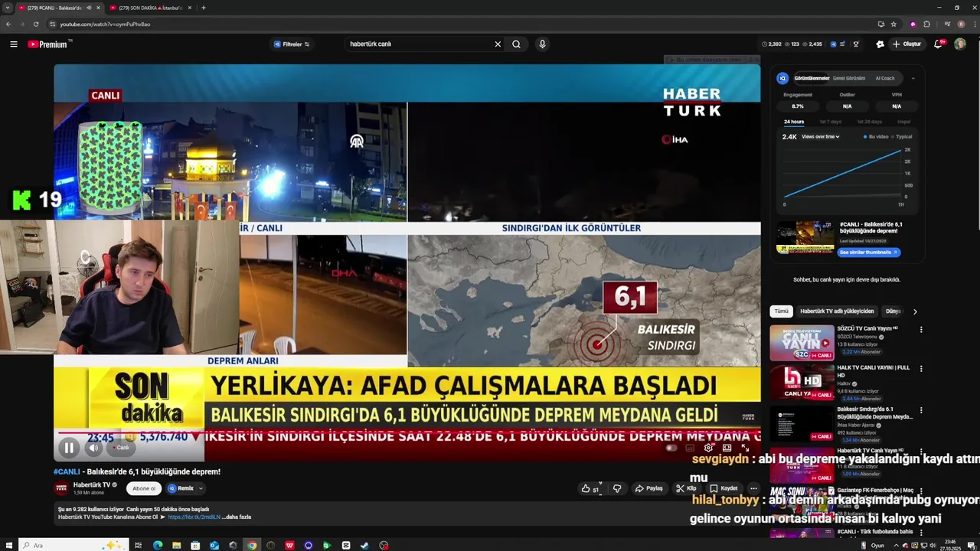Open the YouTube hamburger guide menu
Viewport: 980px width, 551px height.
coord(14,44)
